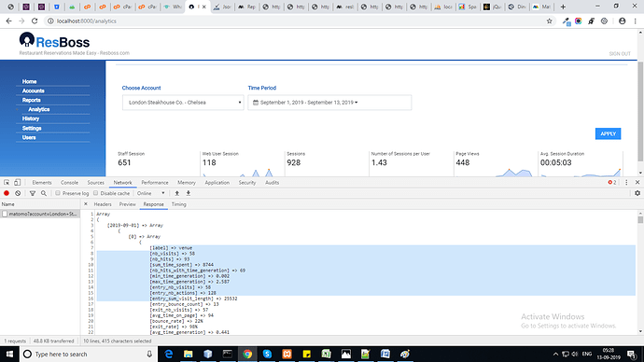The image size is (644, 362).
Task: Enable the Preserve log checkbox
Action: click(x=58, y=193)
